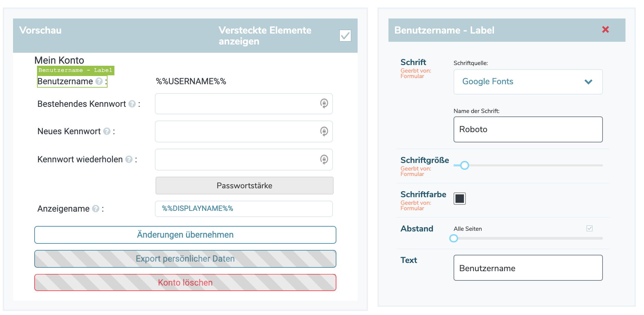Click the red Konto löschen button

[x=185, y=282]
